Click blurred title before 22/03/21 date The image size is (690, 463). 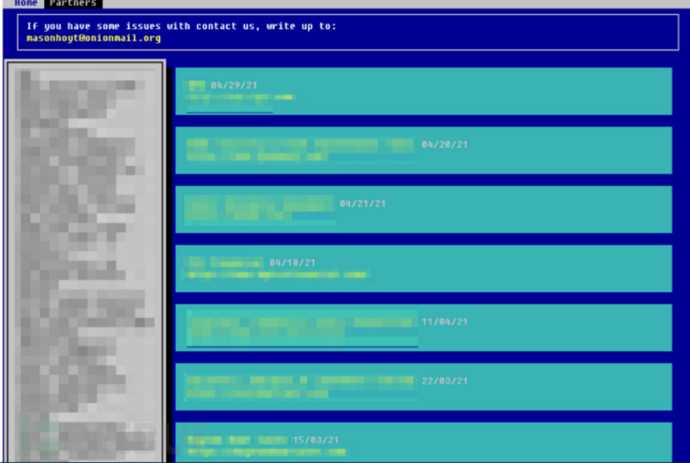300,380
